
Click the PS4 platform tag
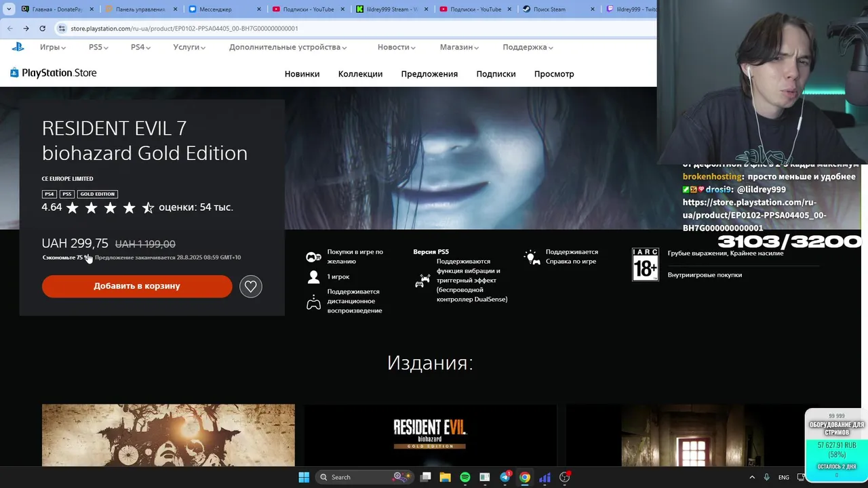[x=49, y=194]
